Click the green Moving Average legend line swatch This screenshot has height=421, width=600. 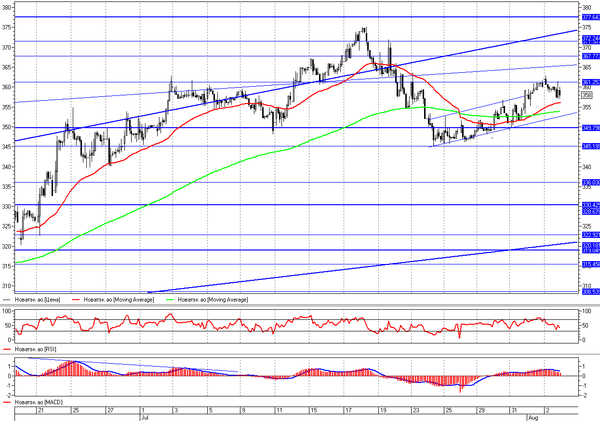[x=170, y=300]
